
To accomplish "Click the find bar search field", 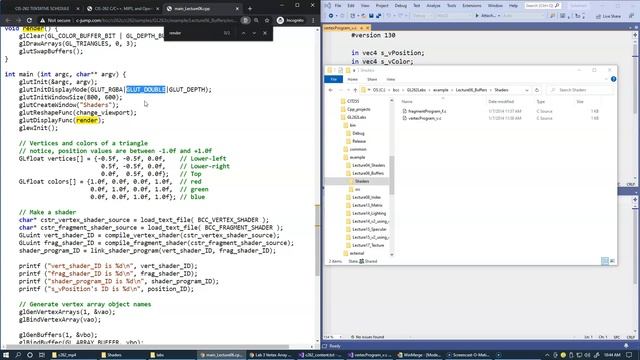I will point(194,33).
